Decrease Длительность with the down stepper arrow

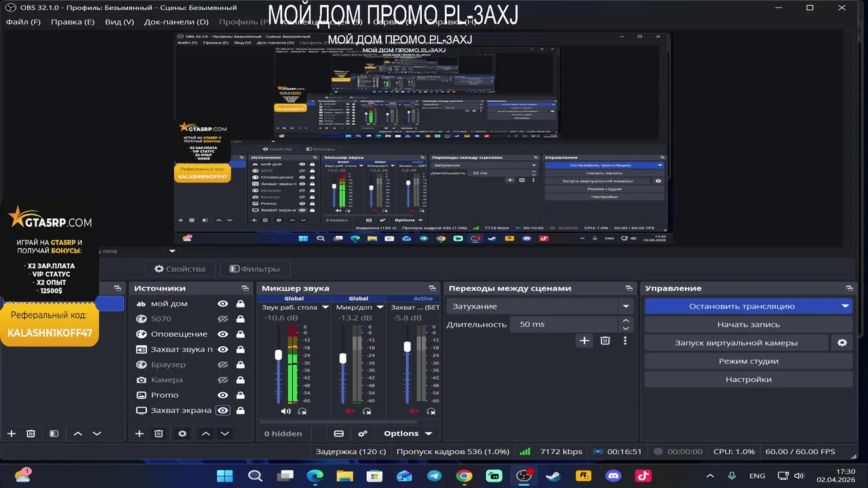point(626,329)
